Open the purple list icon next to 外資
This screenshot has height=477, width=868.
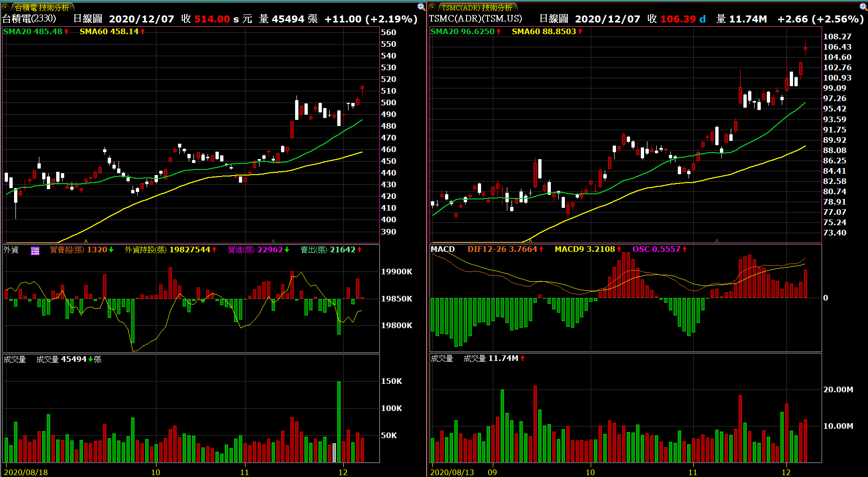(x=35, y=251)
